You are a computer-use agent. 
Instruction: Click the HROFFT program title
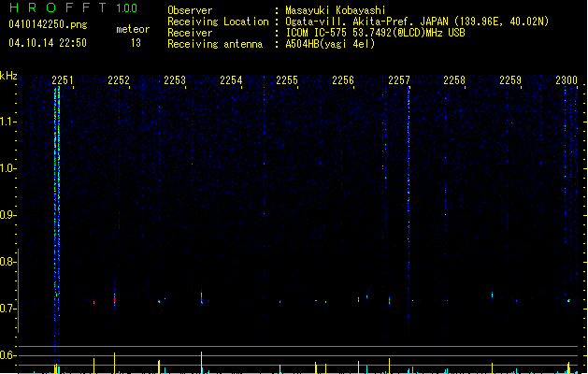click(x=58, y=7)
